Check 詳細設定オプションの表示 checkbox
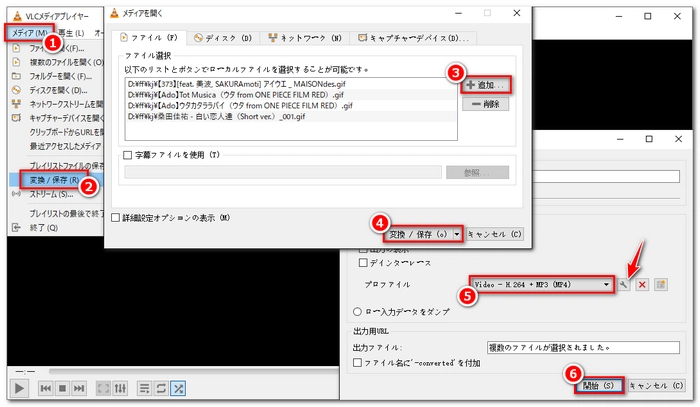The width and height of the screenshot is (700, 407). pos(117,217)
